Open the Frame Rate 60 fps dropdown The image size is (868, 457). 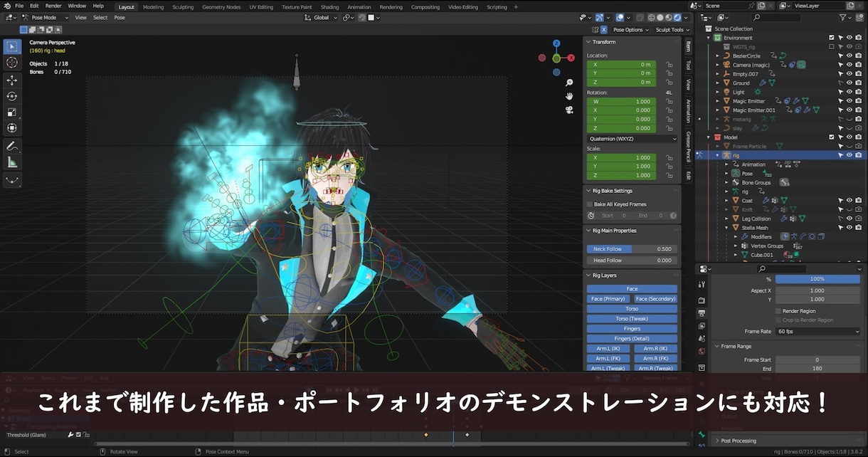click(x=817, y=332)
